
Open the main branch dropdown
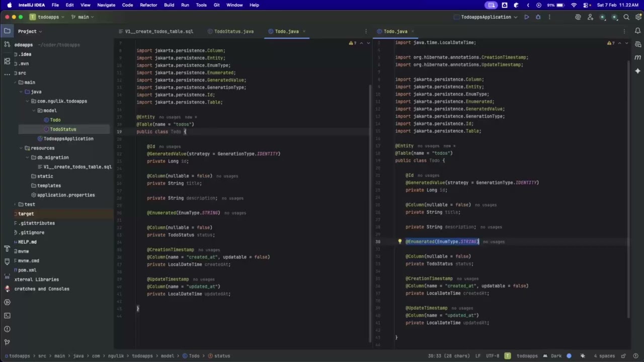coord(83,17)
